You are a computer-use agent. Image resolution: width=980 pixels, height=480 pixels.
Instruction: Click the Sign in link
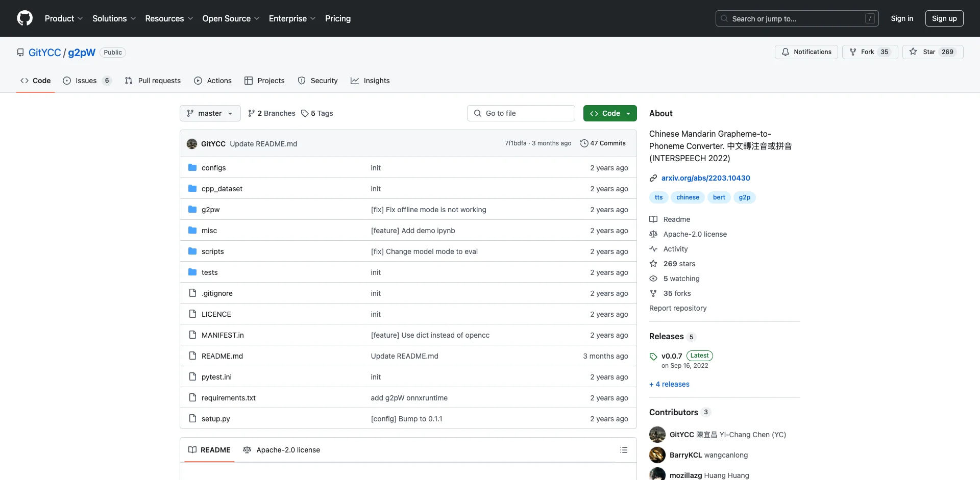click(902, 18)
